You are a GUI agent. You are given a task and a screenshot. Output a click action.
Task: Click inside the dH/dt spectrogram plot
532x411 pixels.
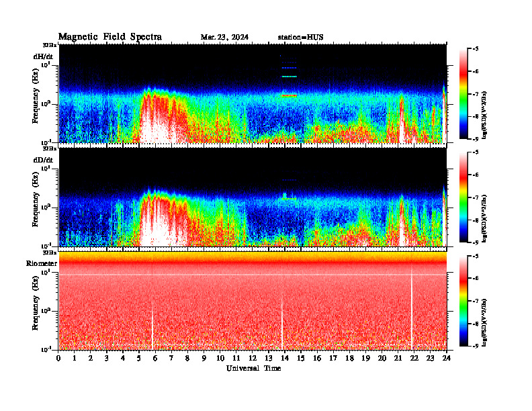[x=253, y=93]
